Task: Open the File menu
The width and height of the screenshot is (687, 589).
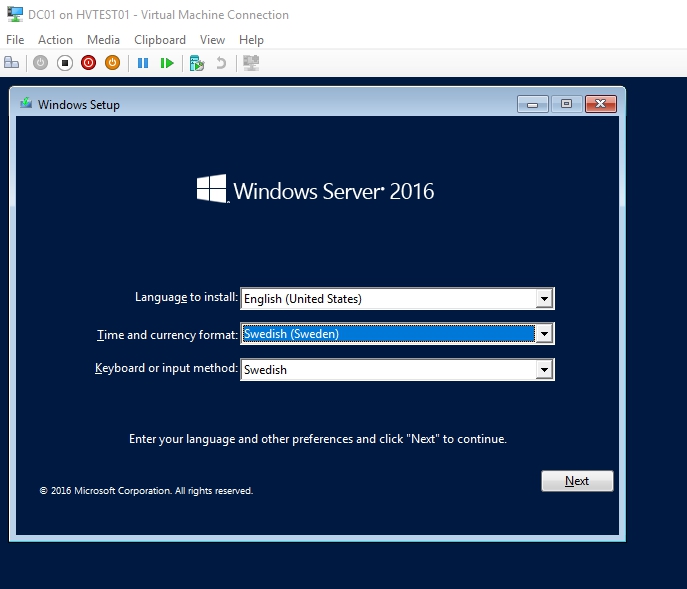Action: (15, 40)
